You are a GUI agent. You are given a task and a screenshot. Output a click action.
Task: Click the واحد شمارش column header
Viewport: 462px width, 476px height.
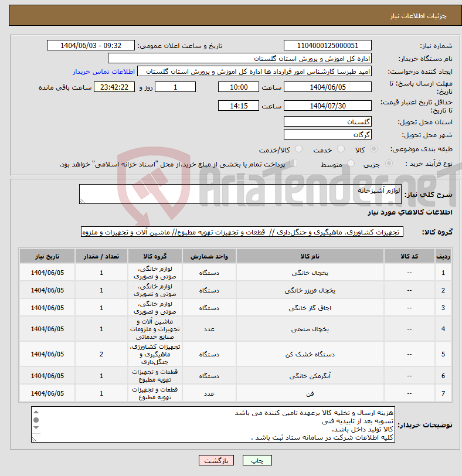click(x=209, y=257)
